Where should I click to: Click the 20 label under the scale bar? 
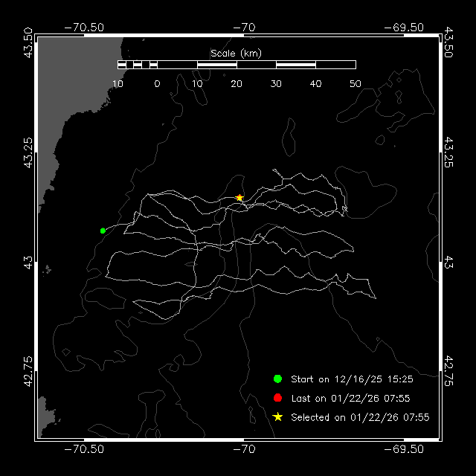[x=237, y=83]
